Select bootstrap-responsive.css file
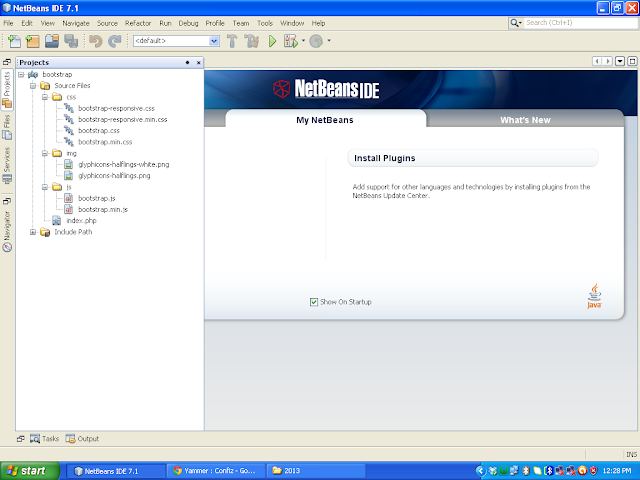The width and height of the screenshot is (640, 480). 116,109
